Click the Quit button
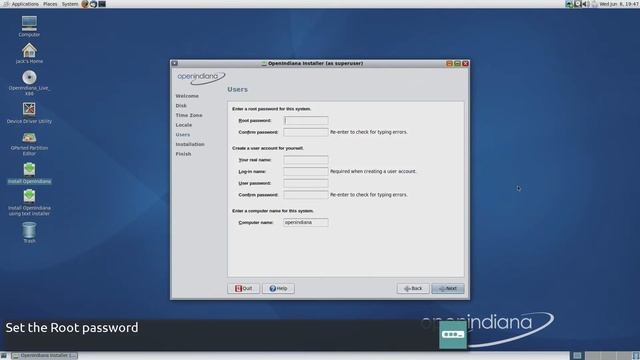 pyautogui.click(x=243, y=288)
